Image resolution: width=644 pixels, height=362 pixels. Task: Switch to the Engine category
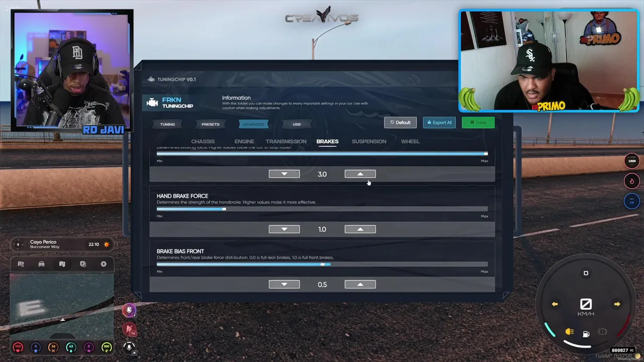pos(244,141)
